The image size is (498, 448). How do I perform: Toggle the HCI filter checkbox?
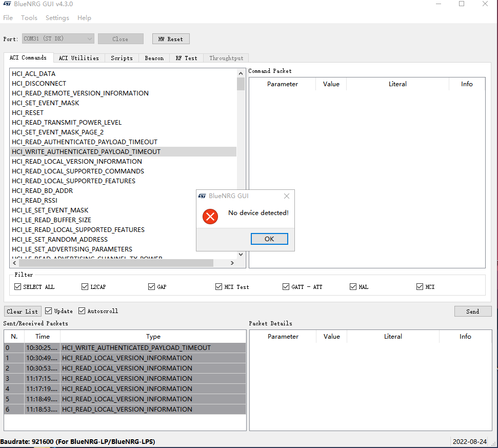tap(420, 287)
